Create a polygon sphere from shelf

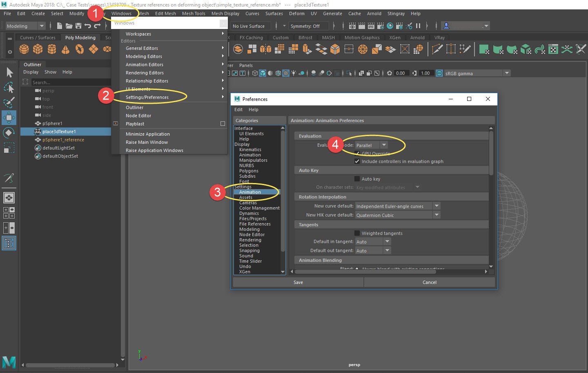pyautogui.click(x=24, y=49)
